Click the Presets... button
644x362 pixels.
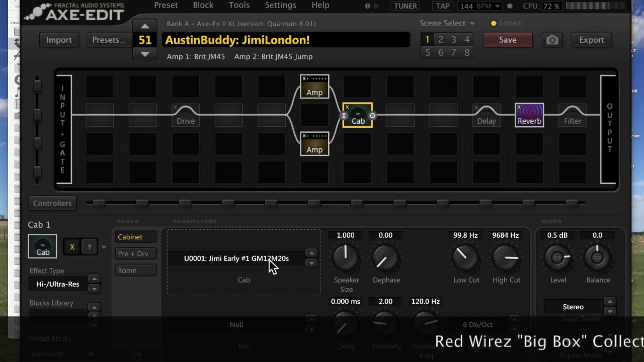click(109, 40)
